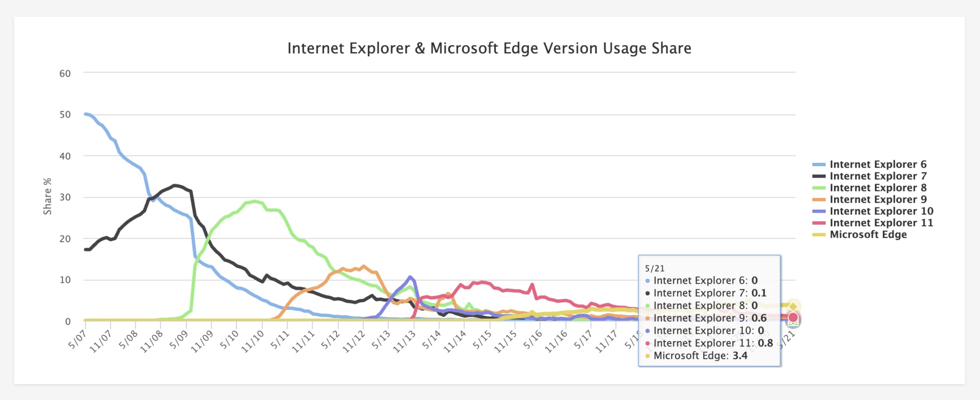980x400 pixels.
Task: Toggle Internet Explorer 8 legend entry
Action: click(x=878, y=188)
